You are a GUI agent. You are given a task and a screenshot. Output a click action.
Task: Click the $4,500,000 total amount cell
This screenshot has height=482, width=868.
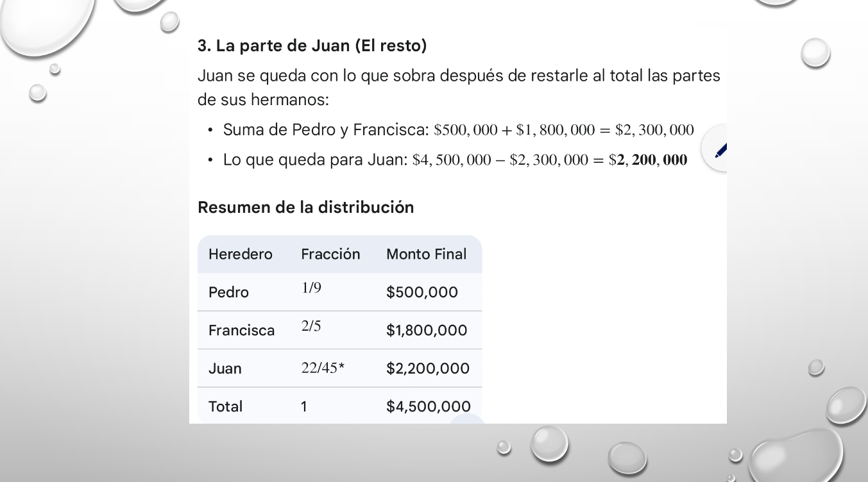429,406
